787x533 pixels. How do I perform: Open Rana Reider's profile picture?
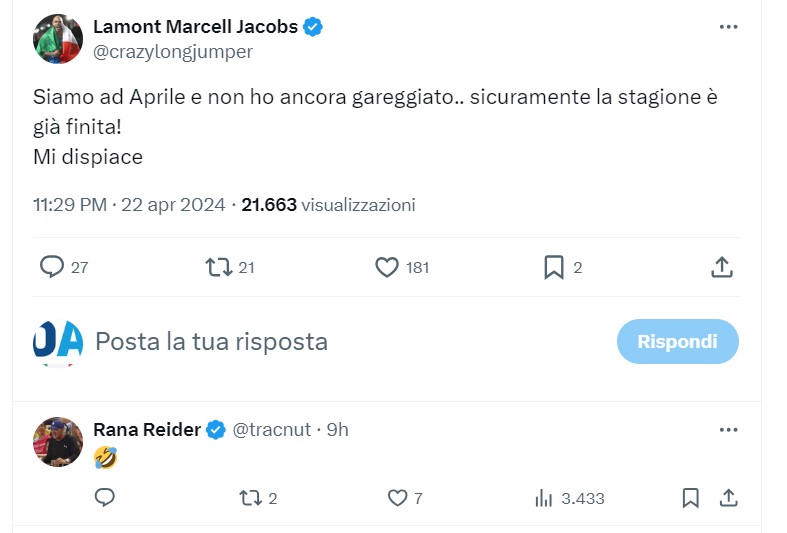(57, 441)
